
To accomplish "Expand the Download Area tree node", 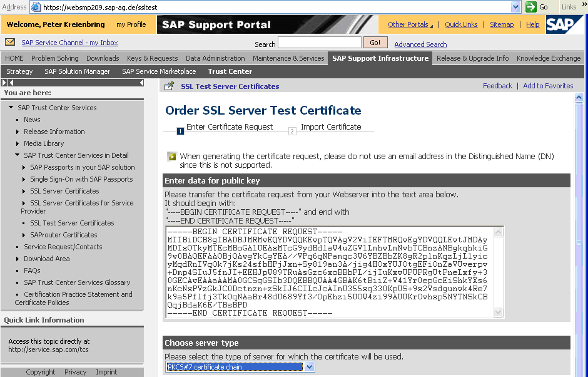I will point(18,259).
